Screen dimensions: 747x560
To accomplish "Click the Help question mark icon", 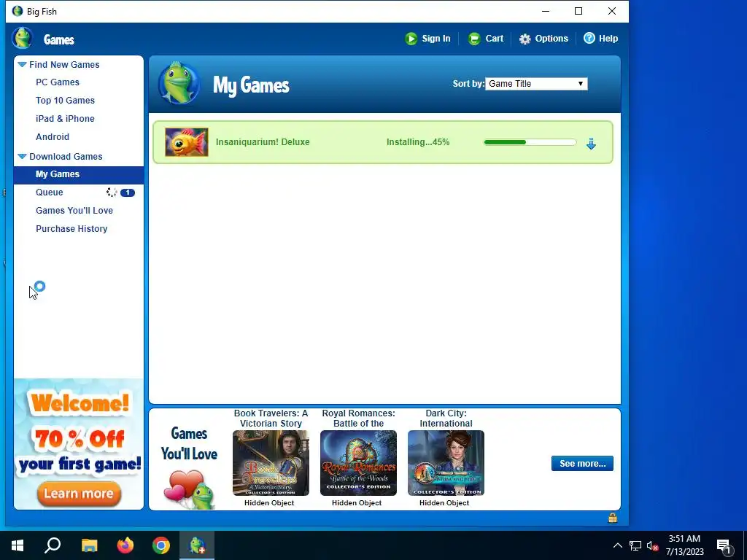I will (589, 38).
